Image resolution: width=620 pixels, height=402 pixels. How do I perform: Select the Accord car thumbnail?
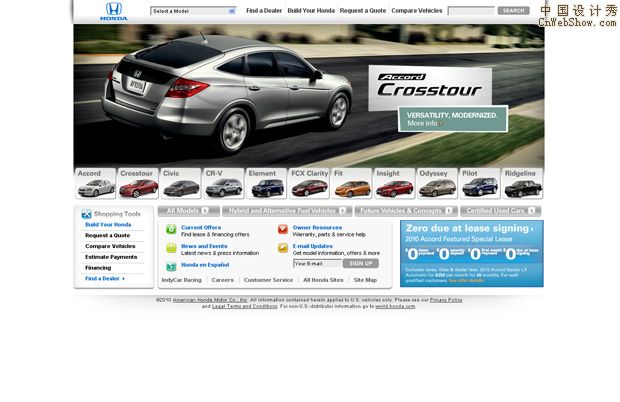click(x=95, y=183)
